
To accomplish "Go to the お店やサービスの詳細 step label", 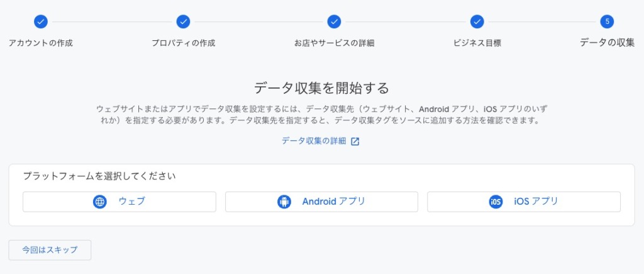I will (x=335, y=43).
